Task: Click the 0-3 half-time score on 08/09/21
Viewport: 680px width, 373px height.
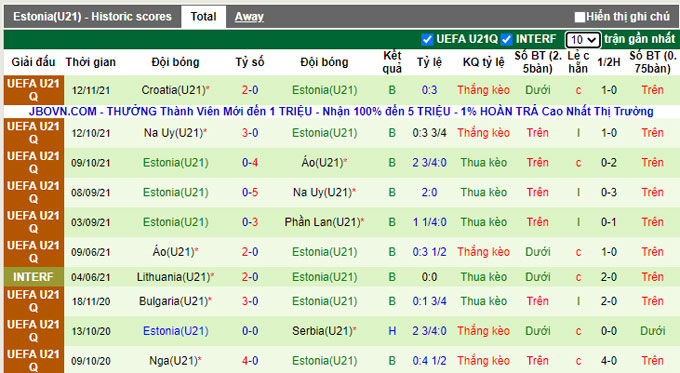Action: coord(608,192)
